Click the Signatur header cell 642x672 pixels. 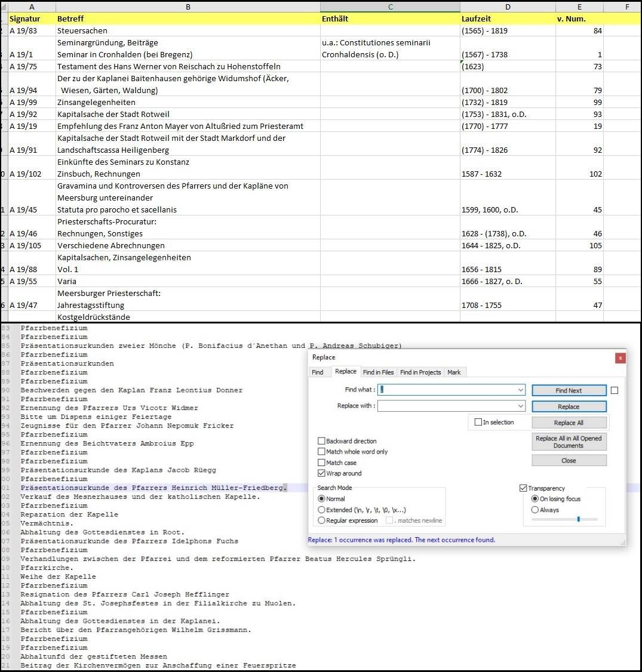click(x=32, y=19)
